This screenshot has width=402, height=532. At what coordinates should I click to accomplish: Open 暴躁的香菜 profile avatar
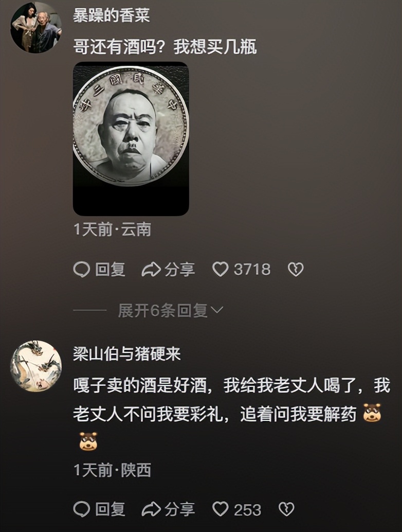36,27
